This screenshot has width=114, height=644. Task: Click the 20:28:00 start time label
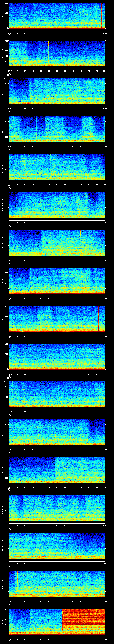pyautogui.click(x=9, y=487)
